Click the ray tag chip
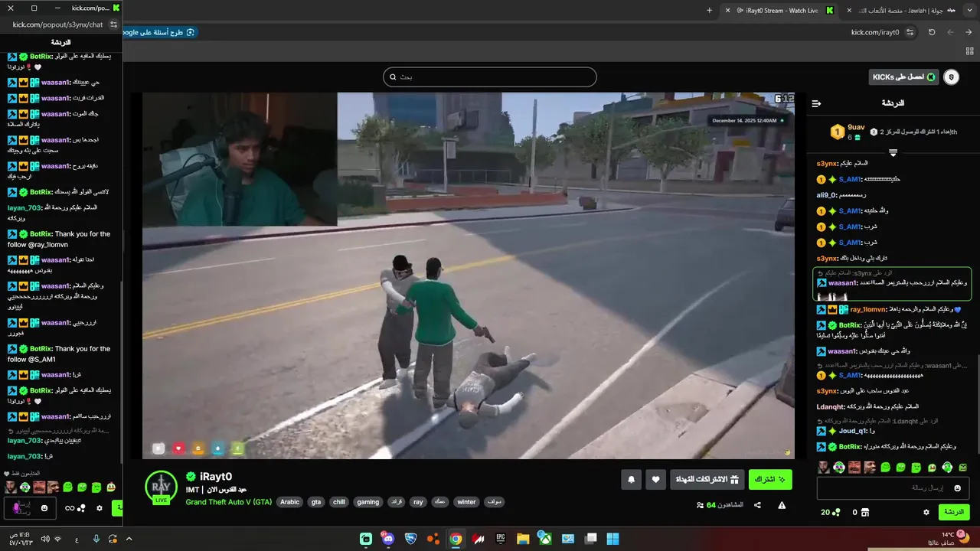Image resolution: width=980 pixels, height=551 pixels. pyautogui.click(x=418, y=502)
